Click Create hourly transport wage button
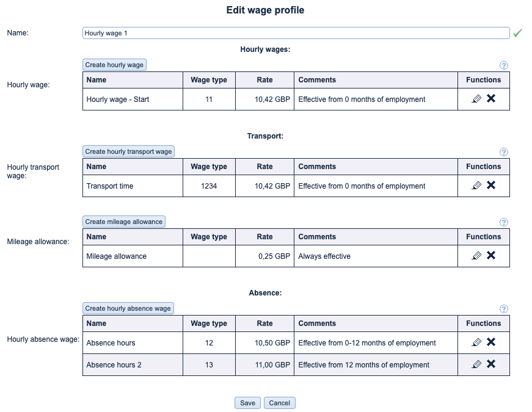532x412 pixels. pos(129,151)
